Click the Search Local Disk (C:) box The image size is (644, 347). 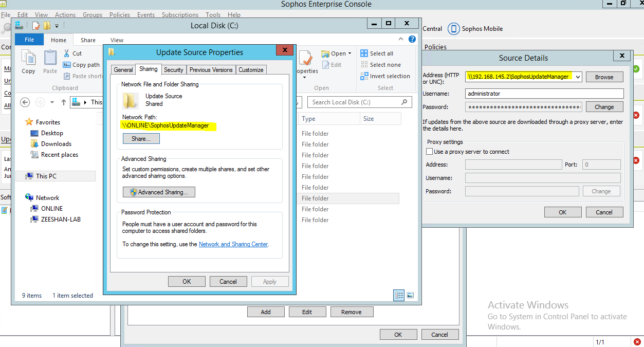tap(360, 102)
